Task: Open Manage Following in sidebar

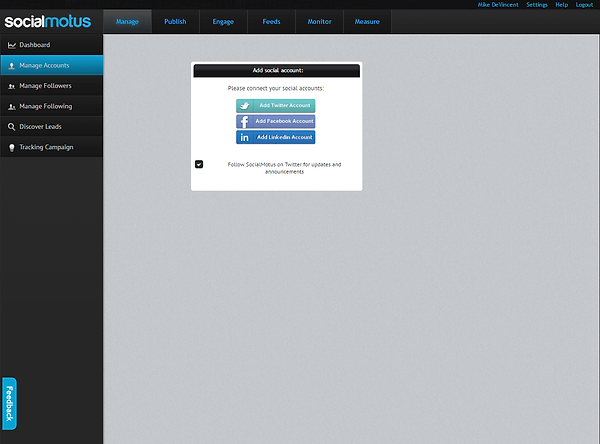Action: [52, 106]
